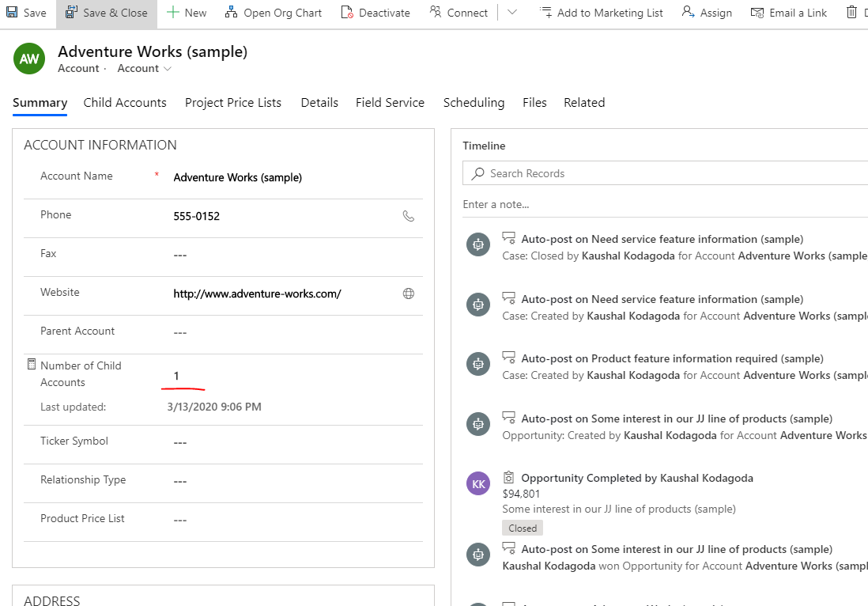This screenshot has height=606, width=868.
Task: Create a New record from toolbar
Action: coord(187,13)
